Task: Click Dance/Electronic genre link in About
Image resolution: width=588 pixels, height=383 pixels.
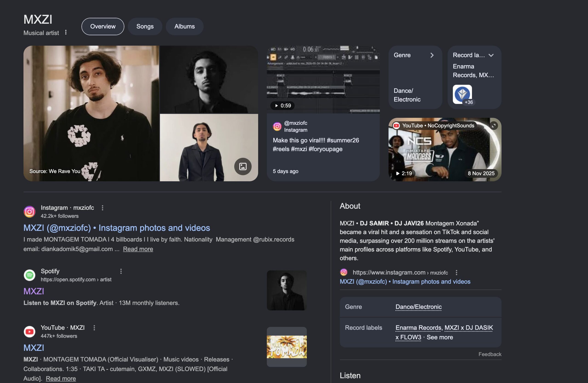Action: [x=418, y=307]
